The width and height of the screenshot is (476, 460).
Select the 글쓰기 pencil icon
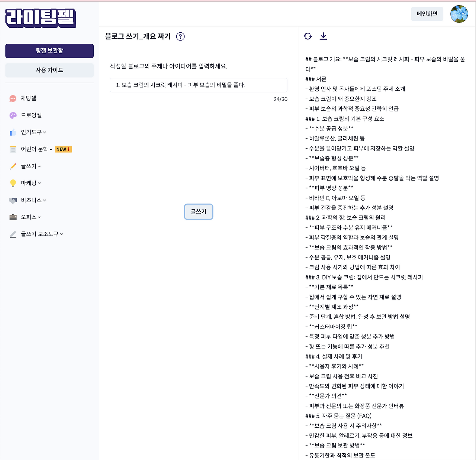point(13,166)
